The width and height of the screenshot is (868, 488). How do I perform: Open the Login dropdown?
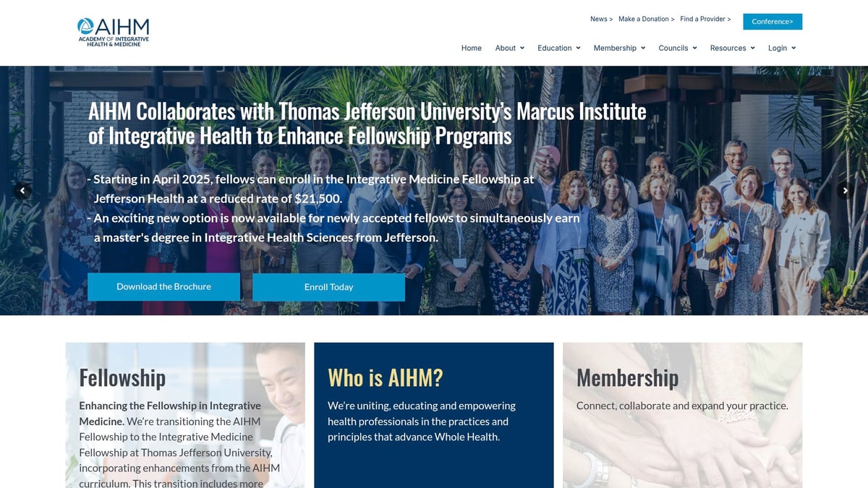[782, 48]
